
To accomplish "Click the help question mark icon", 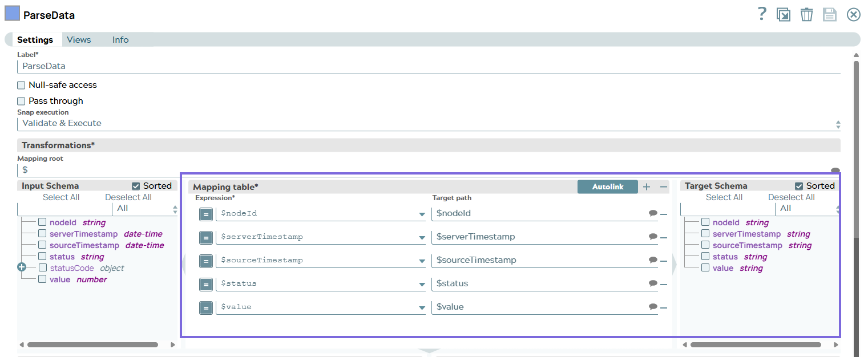I will [761, 14].
